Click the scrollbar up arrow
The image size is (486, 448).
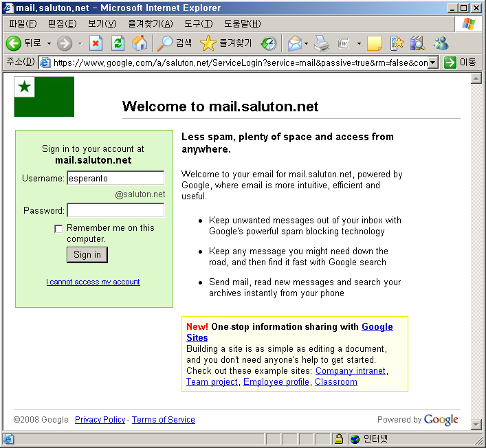(x=476, y=78)
